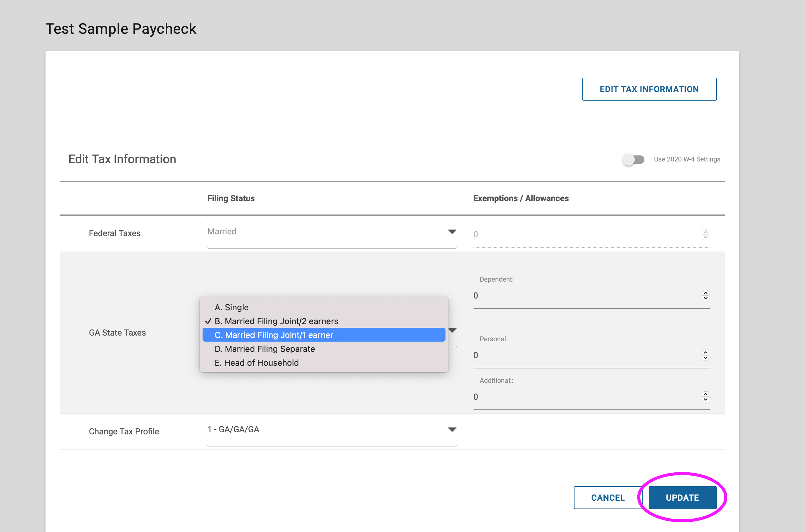The height and width of the screenshot is (532, 806).
Task: Click the Update button
Action: (x=682, y=497)
